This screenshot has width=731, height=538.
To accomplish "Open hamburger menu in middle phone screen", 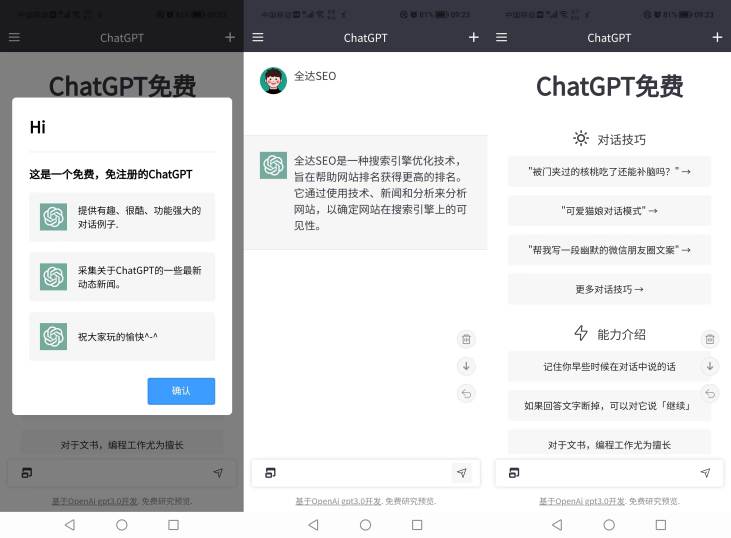I will (x=258, y=37).
